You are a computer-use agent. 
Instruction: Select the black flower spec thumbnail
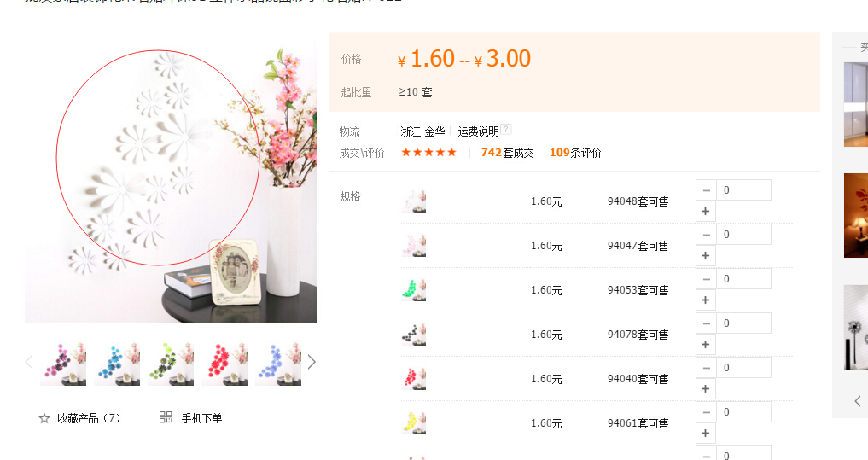pyautogui.click(x=414, y=335)
